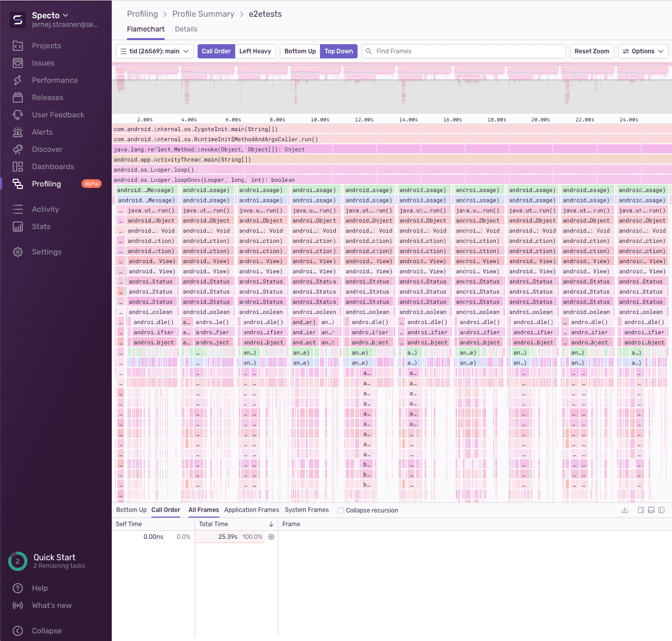Toggle the Left Heavy sorting mode

pyautogui.click(x=255, y=51)
